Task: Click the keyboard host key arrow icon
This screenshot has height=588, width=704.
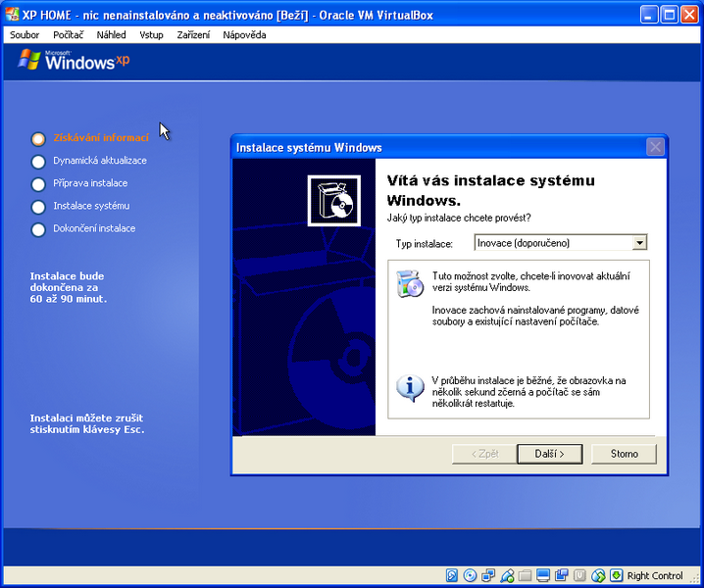Action: click(617, 575)
